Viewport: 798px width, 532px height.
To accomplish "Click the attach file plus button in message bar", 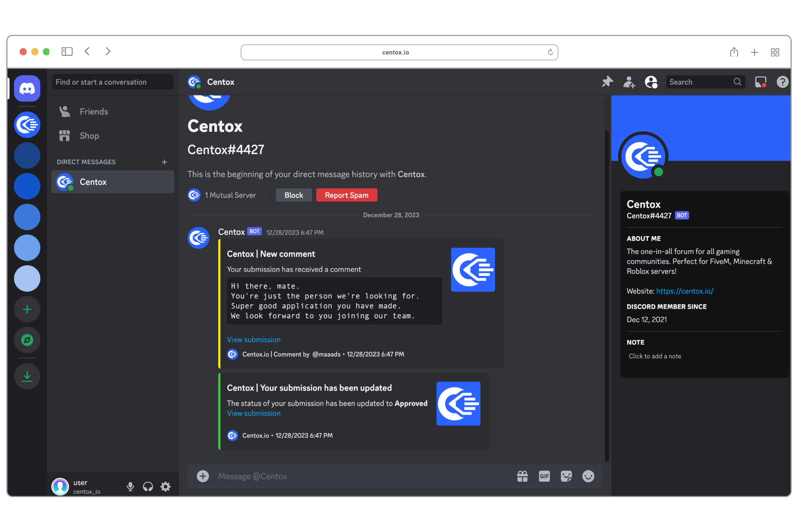I will point(202,476).
